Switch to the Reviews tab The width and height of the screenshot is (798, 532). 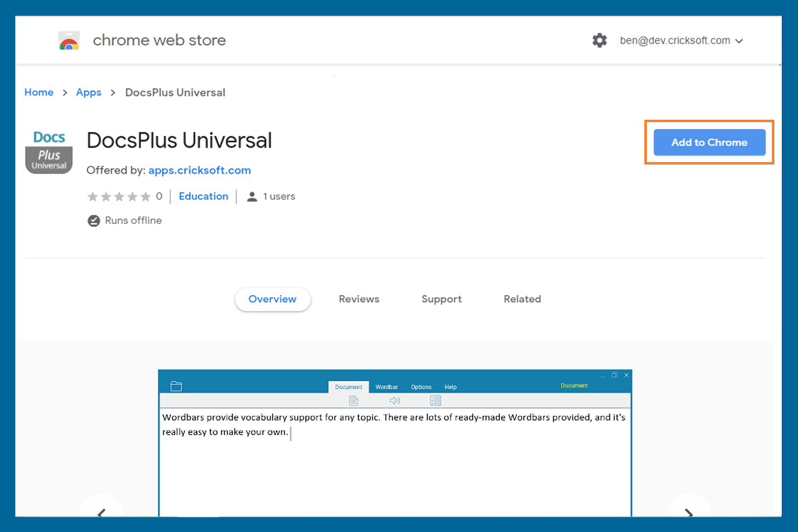(x=359, y=299)
